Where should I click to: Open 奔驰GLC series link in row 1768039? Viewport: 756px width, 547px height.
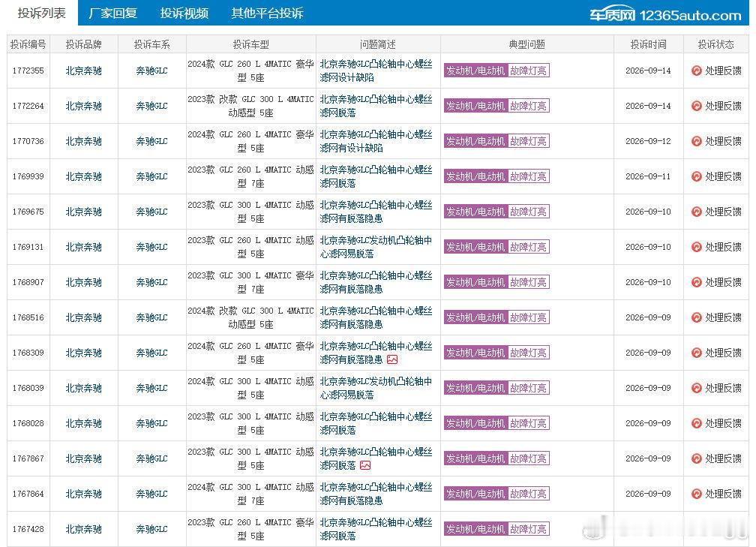tap(151, 388)
